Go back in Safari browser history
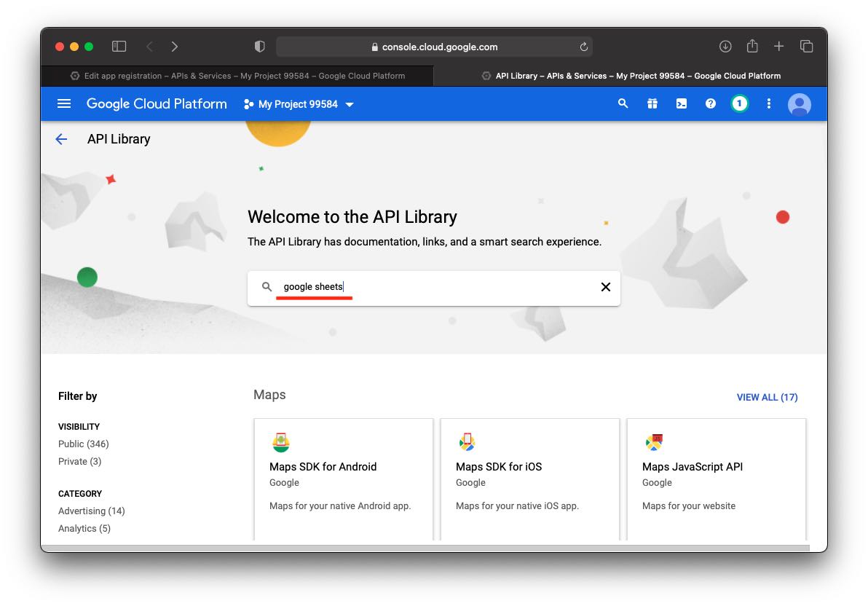Viewport: 868px width, 606px height. [x=149, y=47]
